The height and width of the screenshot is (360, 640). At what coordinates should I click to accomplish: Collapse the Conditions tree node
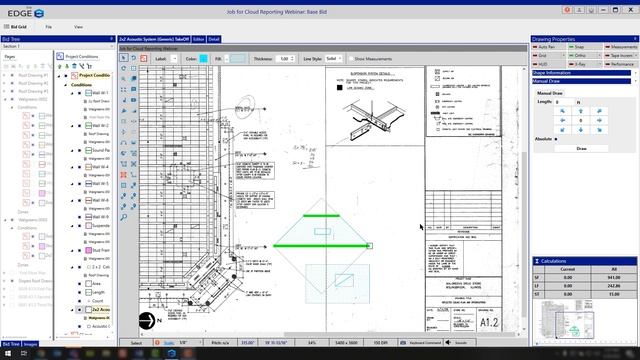click(66, 85)
